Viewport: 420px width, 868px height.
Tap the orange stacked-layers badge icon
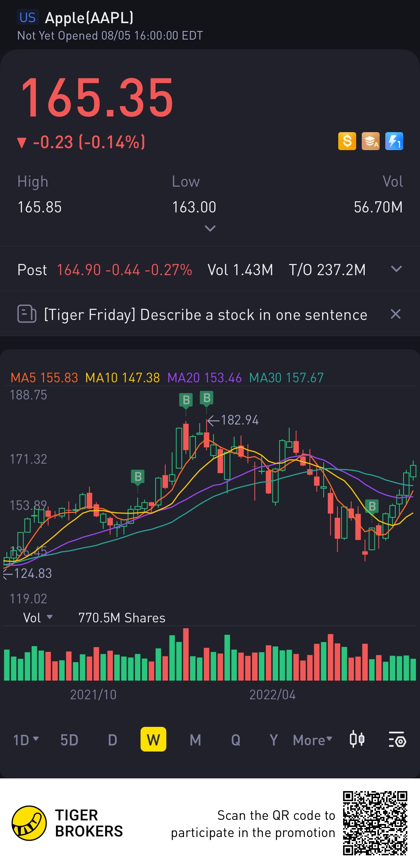371,141
